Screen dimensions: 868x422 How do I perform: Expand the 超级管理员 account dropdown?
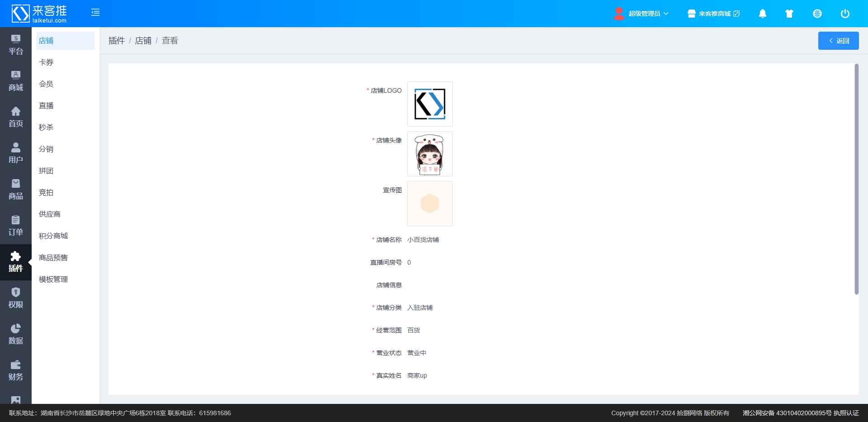coord(642,14)
